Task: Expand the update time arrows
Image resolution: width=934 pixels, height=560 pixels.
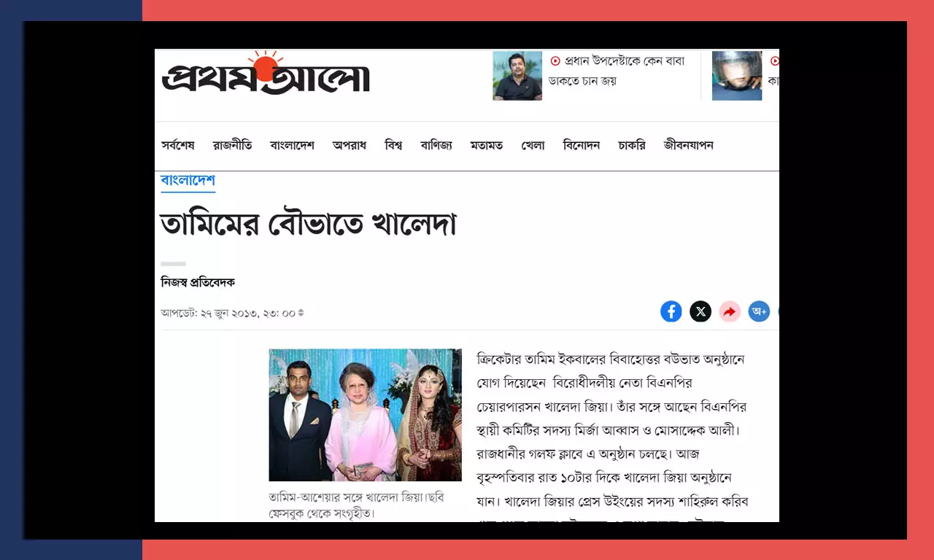Action: 301,313
